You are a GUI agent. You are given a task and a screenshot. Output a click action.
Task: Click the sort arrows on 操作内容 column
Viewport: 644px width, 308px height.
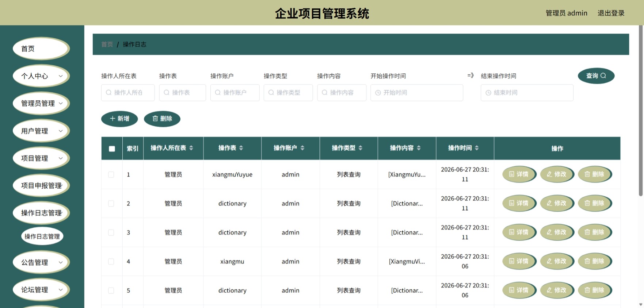(419, 148)
